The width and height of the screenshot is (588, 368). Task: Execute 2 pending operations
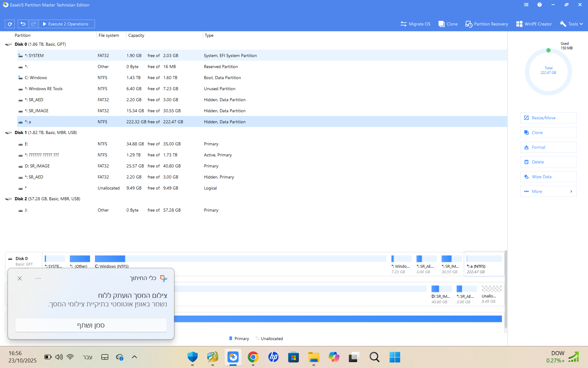coord(66,24)
